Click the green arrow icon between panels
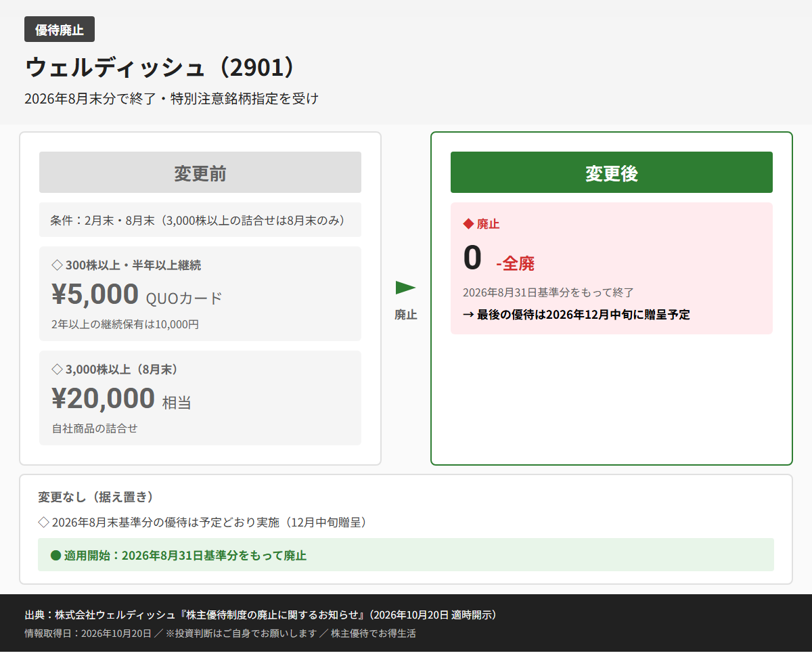This screenshot has width=812, height=668. (406, 288)
